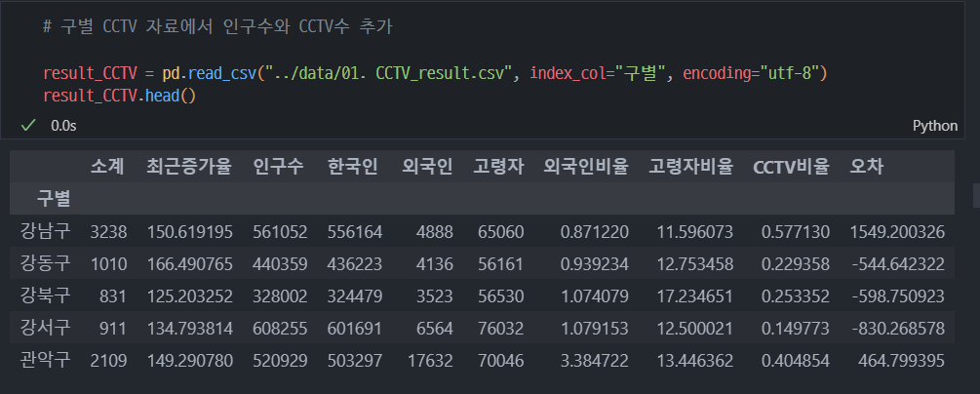Select the 강동구 row label

click(x=45, y=264)
